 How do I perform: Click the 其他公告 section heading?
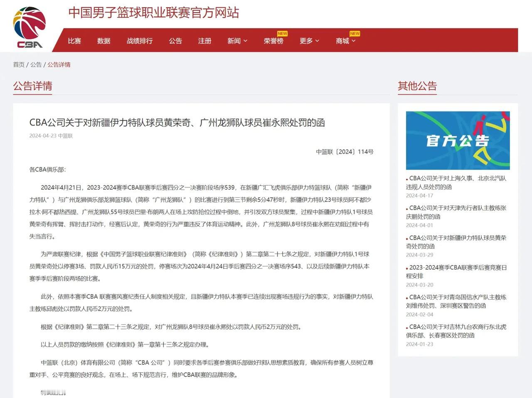[x=417, y=86]
